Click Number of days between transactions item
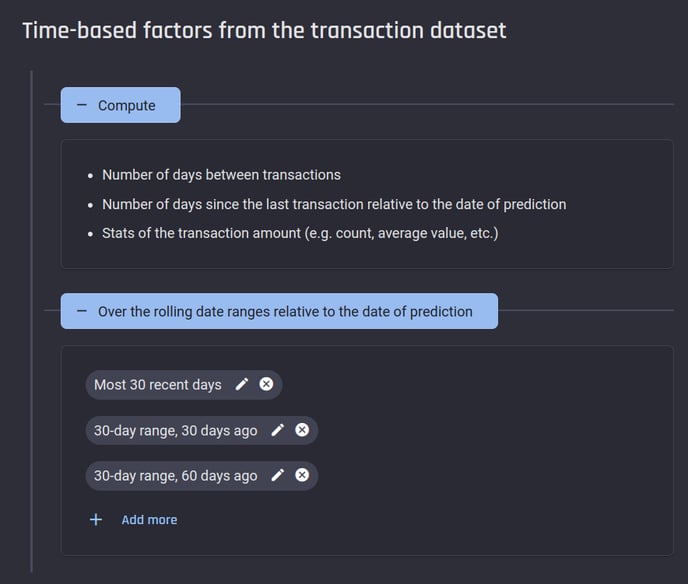This screenshot has height=584, width=688. (x=221, y=175)
